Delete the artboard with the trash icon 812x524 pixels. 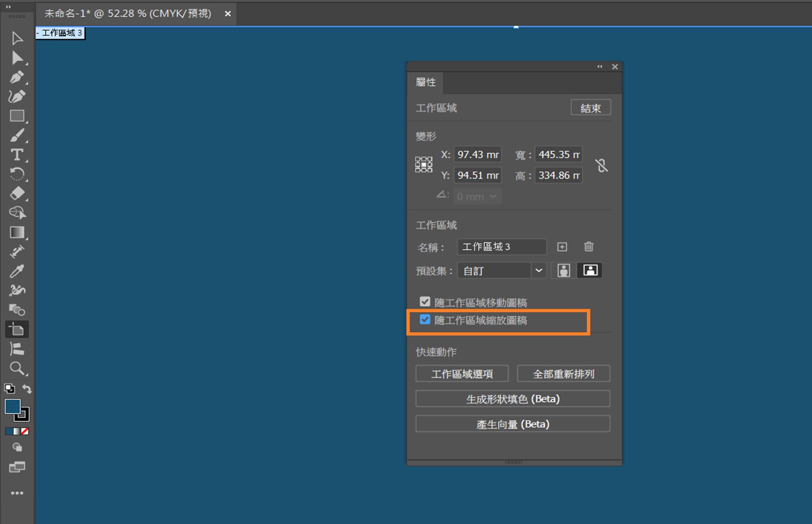pyautogui.click(x=588, y=247)
